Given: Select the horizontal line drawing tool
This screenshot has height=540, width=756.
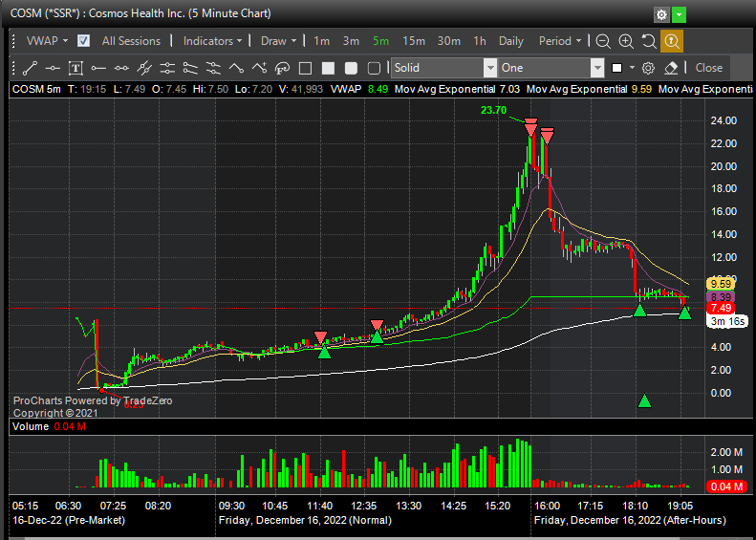Looking at the screenshot, I should coord(53,68).
